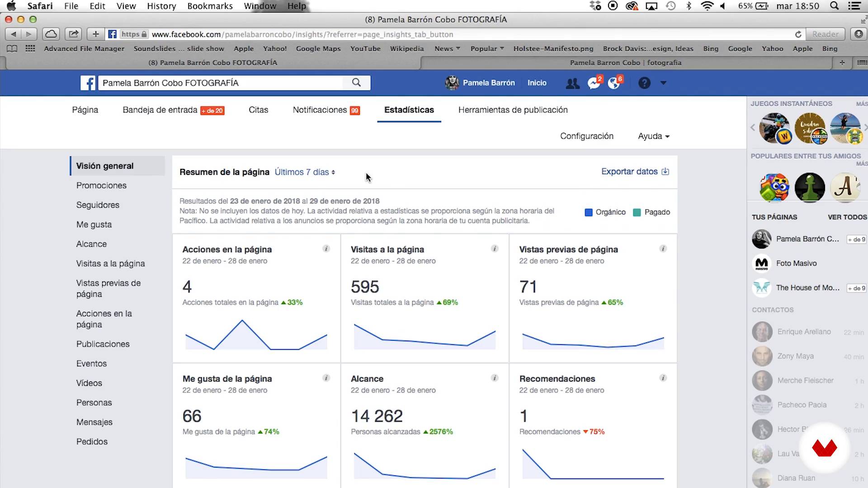Go back with Safari back arrow
The height and width of the screenshot is (488, 868).
[x=14, y=34]
